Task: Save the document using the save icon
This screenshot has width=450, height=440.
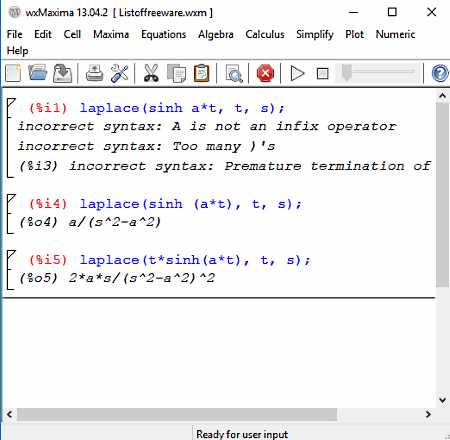Action: [x=63, y=73]
